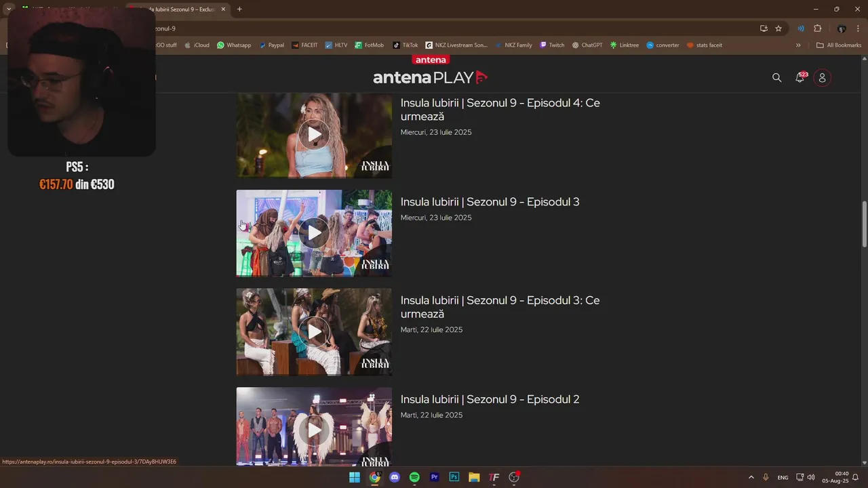The width and height of the screenshot is (868, 488).
Task: Open the user account profile icon
Action: 822,78
